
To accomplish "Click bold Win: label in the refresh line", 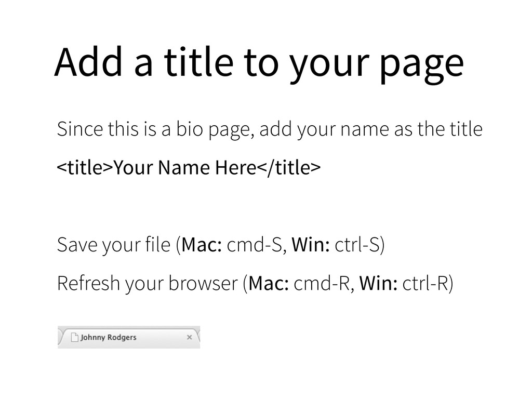I will 378,284.
